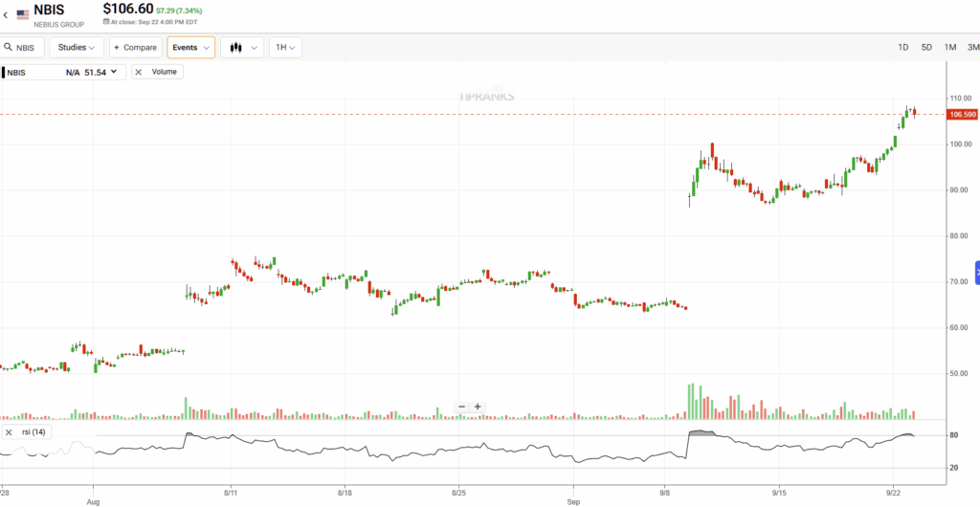
Task: Click the NBIS symbol search field
Action: tap(23, 48)
